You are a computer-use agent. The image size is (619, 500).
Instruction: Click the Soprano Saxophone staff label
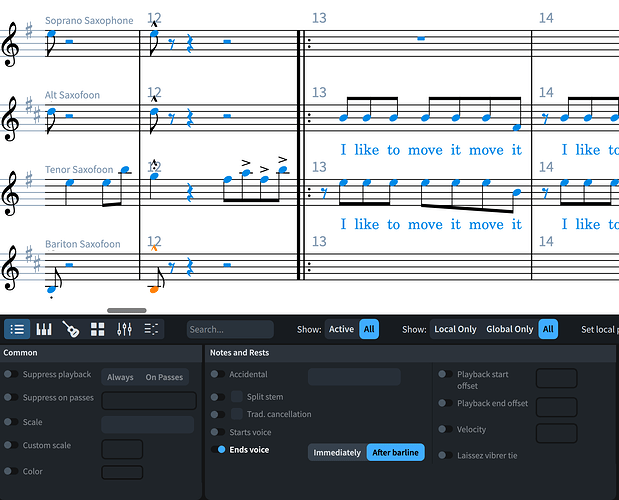tap(89, 20)
